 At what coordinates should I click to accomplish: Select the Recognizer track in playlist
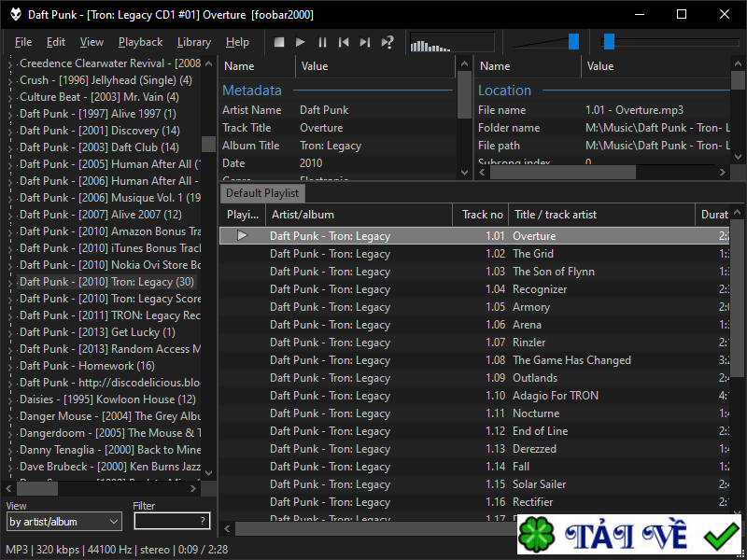pyautogui.click(x=540, y=289)
